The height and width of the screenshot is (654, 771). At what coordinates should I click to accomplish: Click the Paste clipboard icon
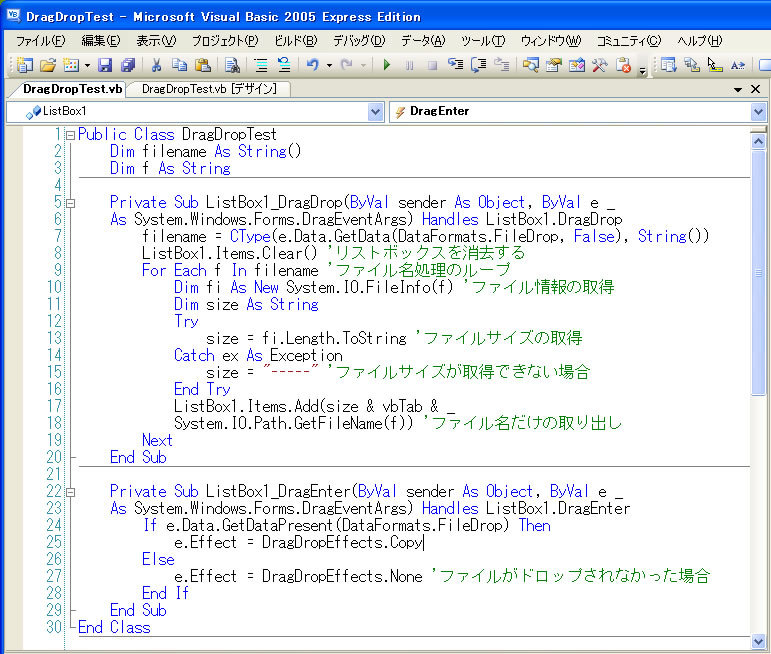click(203, 65)
